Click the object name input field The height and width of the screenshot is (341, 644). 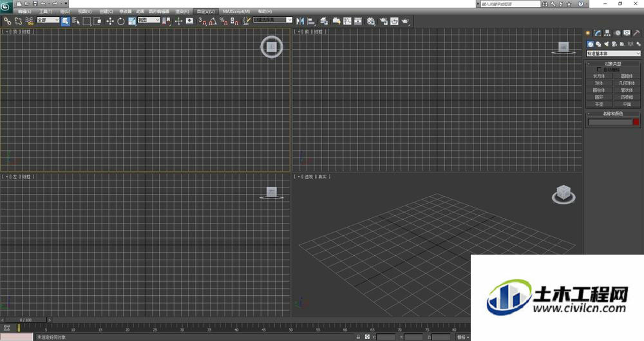610,122
